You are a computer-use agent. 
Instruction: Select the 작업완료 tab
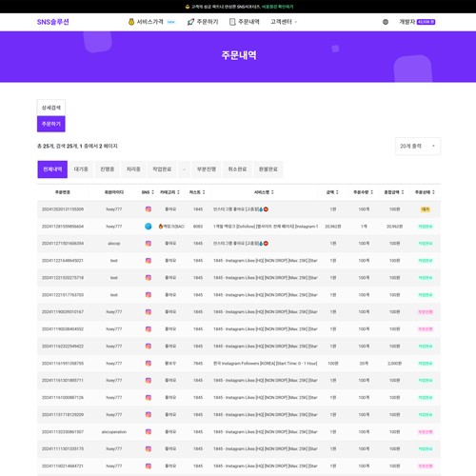click(x=162, y=169)
